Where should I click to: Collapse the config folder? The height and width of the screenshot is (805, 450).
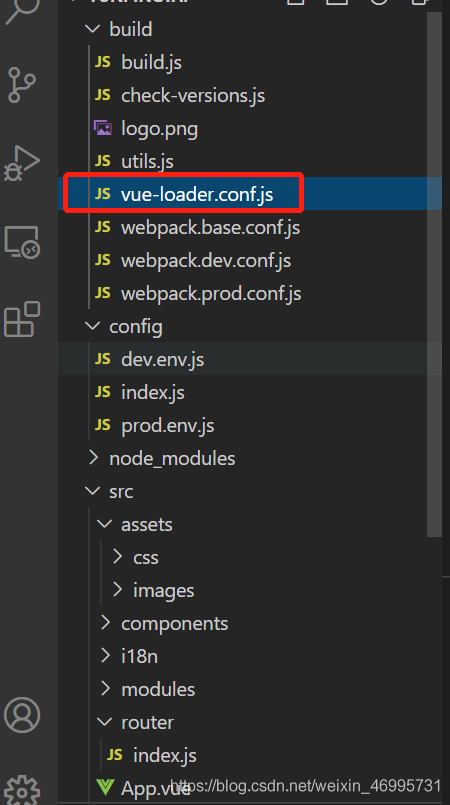(93, 326)
